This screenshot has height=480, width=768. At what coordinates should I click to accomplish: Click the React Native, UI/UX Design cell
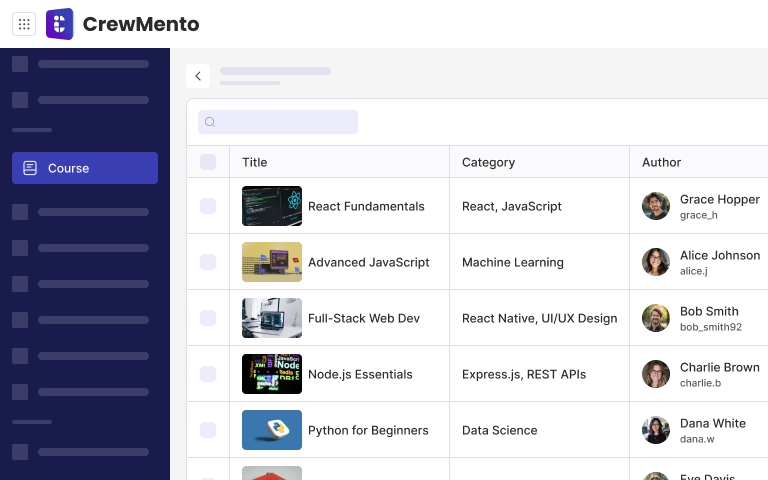click(x=539, y=318)
